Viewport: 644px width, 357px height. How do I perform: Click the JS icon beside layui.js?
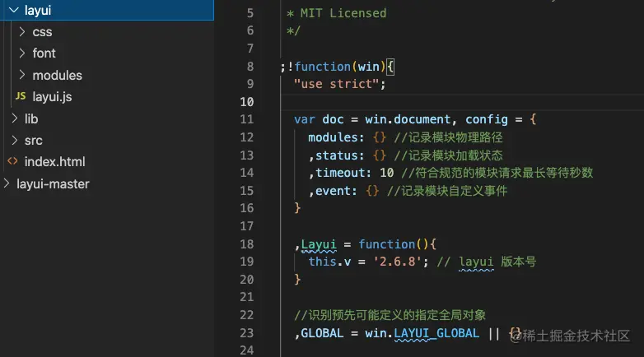pos(21,96)
